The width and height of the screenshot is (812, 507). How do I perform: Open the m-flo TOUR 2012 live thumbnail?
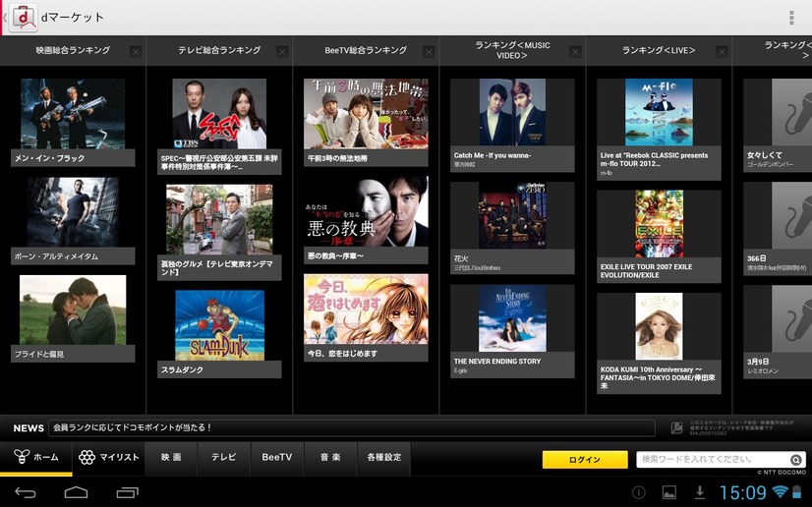pos(659,112)
